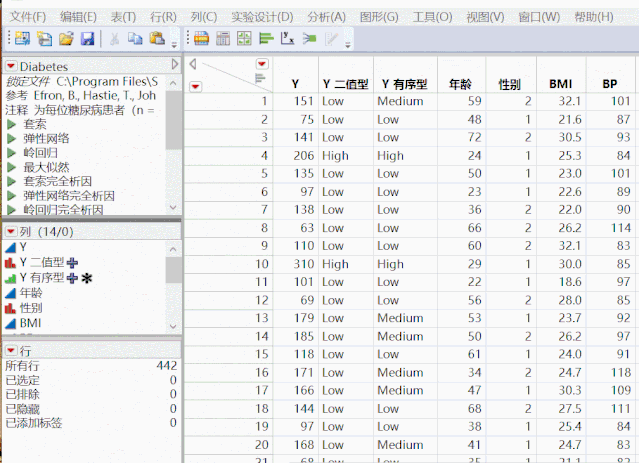Click the continuous icon for column Y

10,247
